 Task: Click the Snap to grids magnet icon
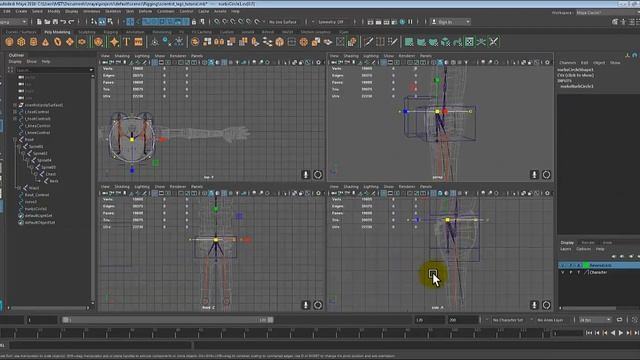[217, 22]
